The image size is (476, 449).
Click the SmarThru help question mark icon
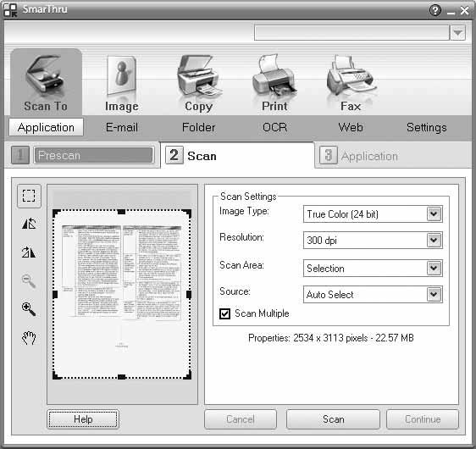[435, 10]
